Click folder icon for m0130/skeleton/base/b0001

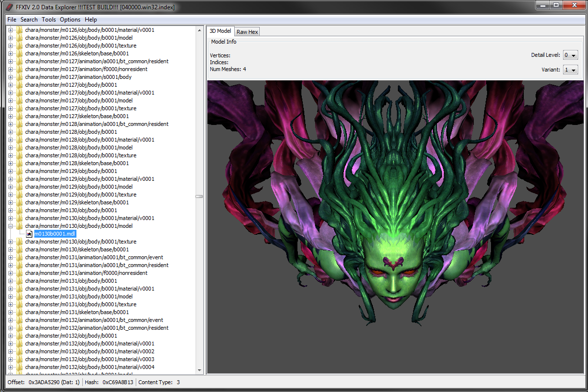coord(20,249)
